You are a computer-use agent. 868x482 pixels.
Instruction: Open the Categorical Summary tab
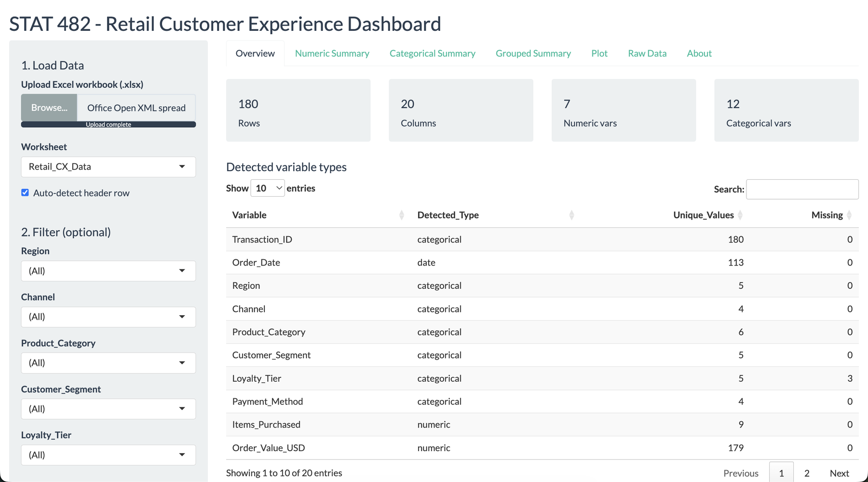tap(433, 54)
